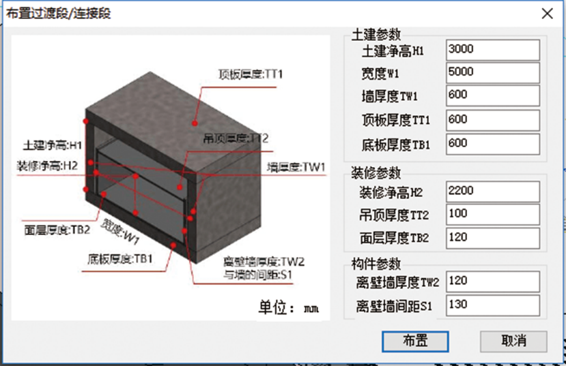The height and width of the screenshot is (366, 566).
Task: Click the 面层厚度TB2 label in parameters
Action: (394, 238)
